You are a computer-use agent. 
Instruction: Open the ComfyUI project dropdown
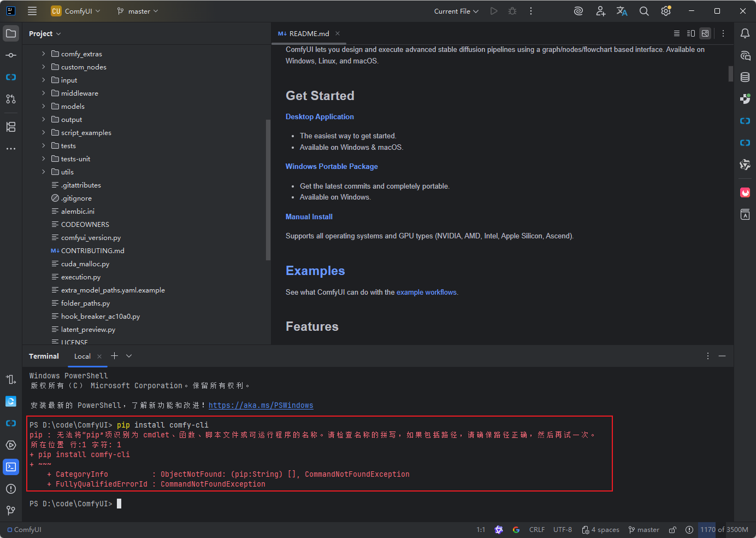pos(76,11)
